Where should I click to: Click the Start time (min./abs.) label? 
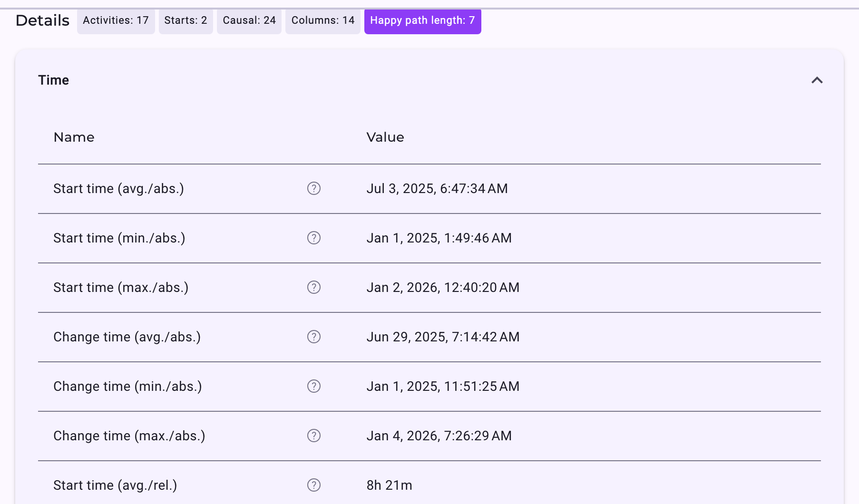coord(119,238)
